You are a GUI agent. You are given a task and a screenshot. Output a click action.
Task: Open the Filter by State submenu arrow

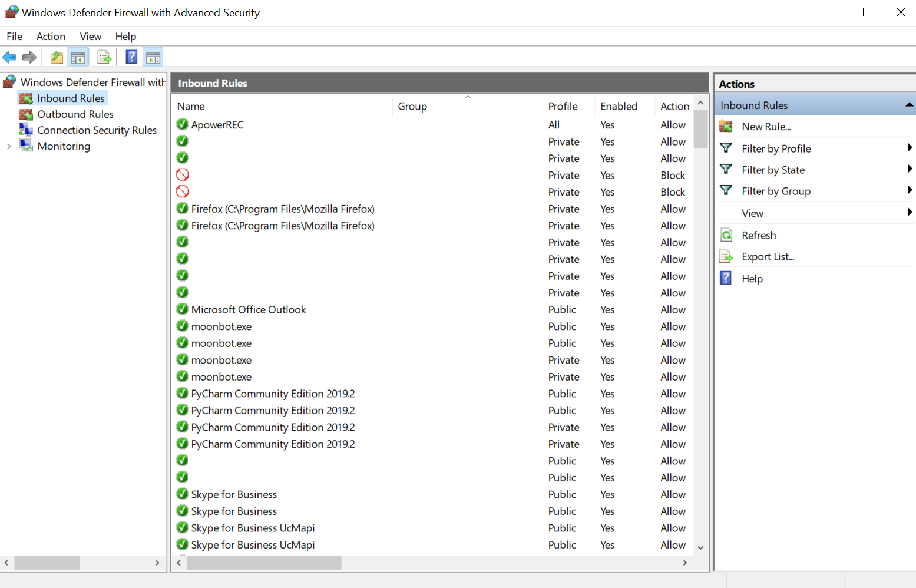click(910, 169)
